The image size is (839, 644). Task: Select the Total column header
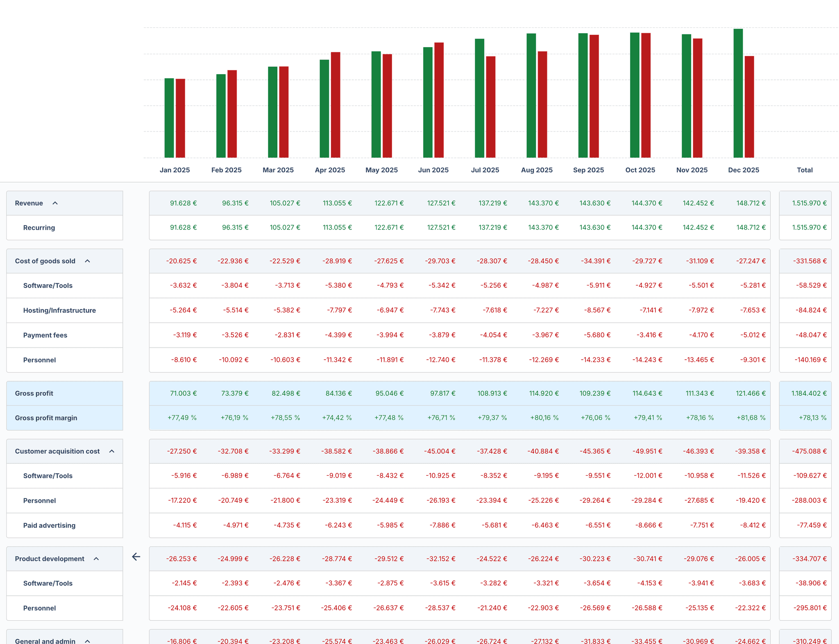click(x=804, y=170)
